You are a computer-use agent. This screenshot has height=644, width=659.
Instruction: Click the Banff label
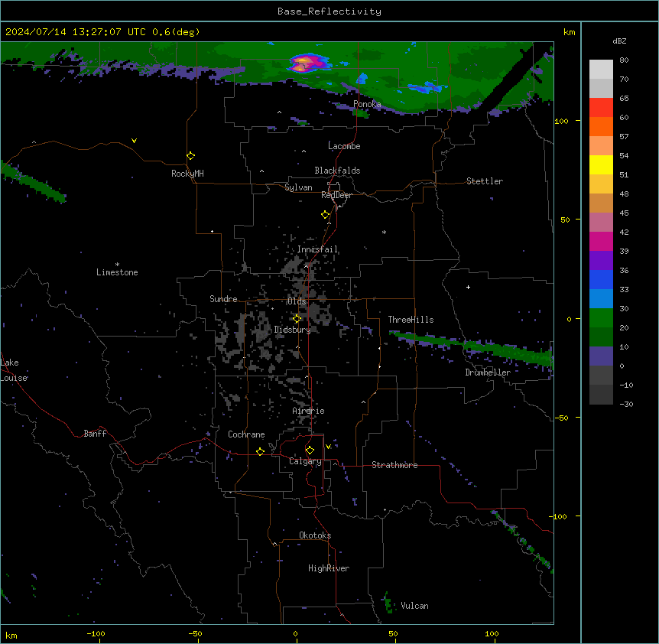coord(95,434)
